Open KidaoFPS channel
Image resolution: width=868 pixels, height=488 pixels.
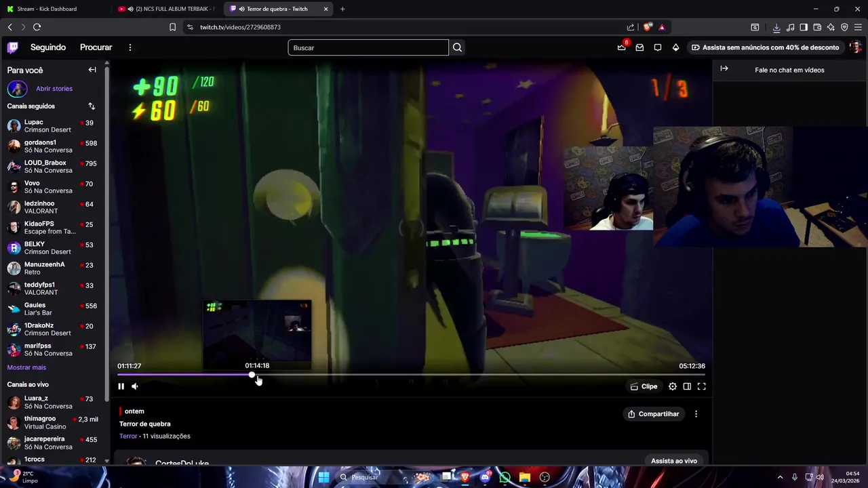tap(53, 228)
